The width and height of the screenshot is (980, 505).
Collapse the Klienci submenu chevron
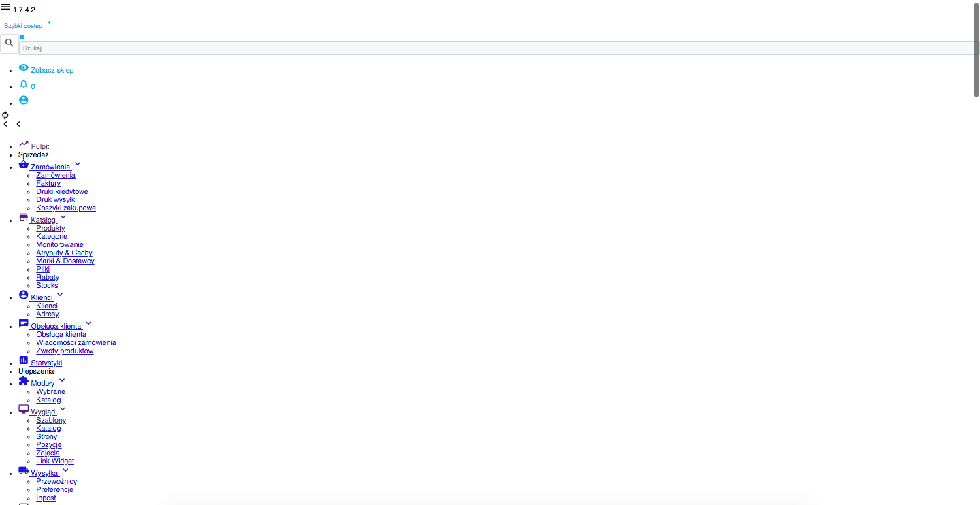60,295
